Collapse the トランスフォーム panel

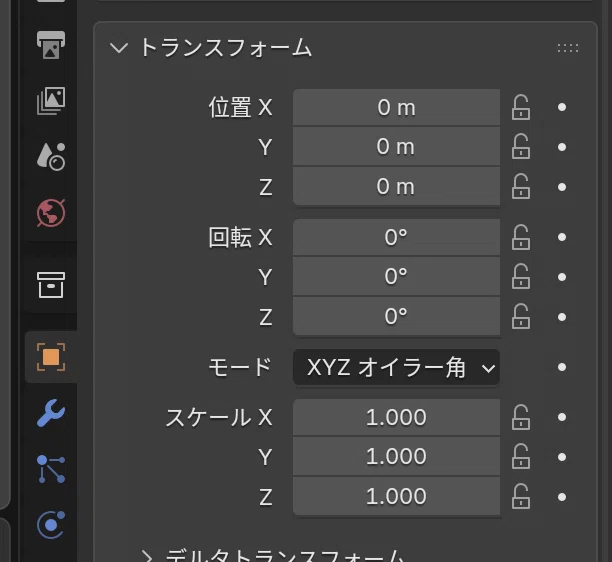point(119,48)
